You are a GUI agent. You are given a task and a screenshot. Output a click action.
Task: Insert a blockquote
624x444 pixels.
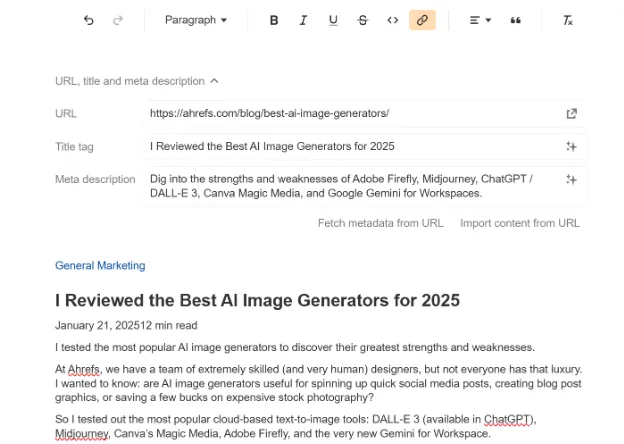[x=516, y=20]
